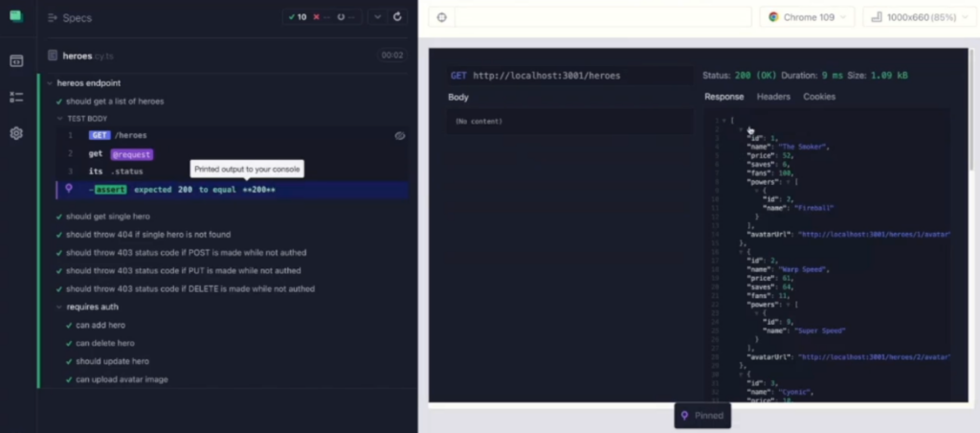980x433 pixels.
Task: Open the heroes.cy.ts spec file link
Action: [x=83, y=56]
